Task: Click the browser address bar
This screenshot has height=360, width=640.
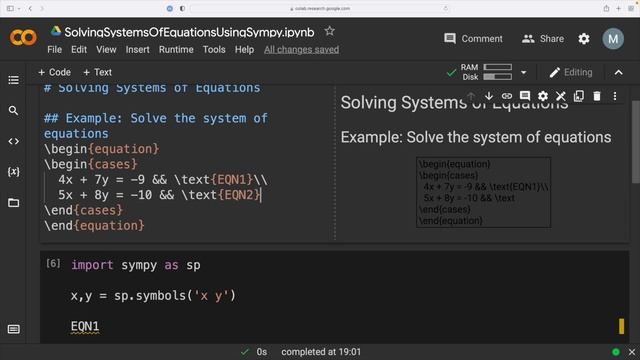Action: [320, 8]
